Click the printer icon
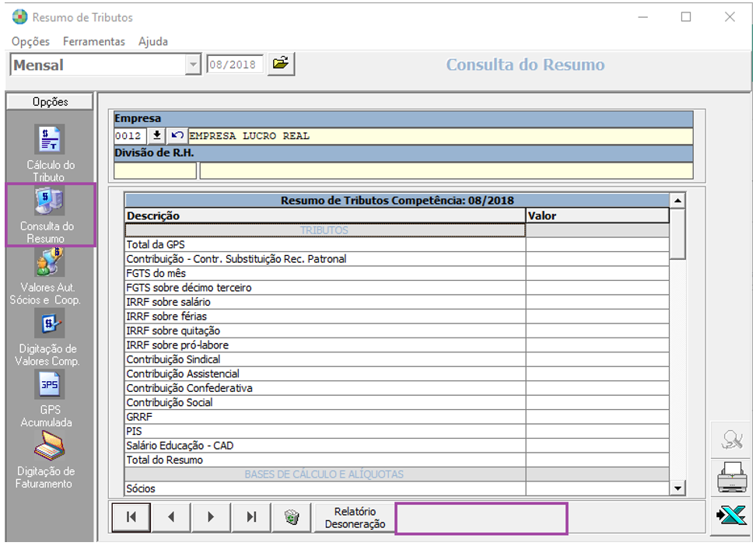The image size is (756, 546). [731, 478]
